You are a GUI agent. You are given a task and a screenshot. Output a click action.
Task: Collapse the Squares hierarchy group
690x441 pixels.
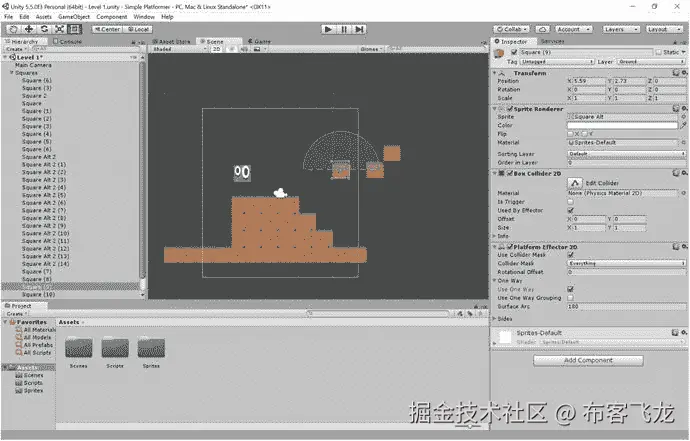tap(12, 73)
